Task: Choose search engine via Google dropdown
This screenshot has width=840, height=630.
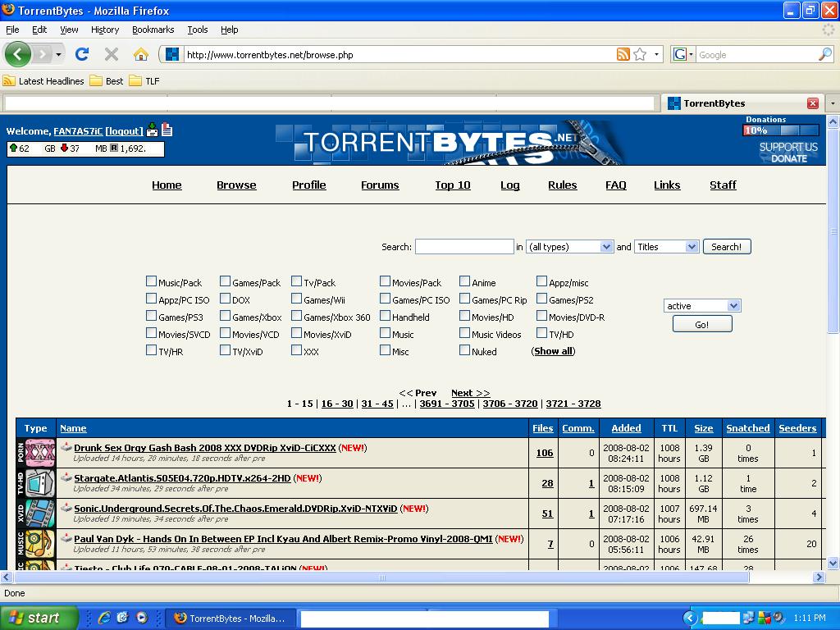Action: coord(683,54)
